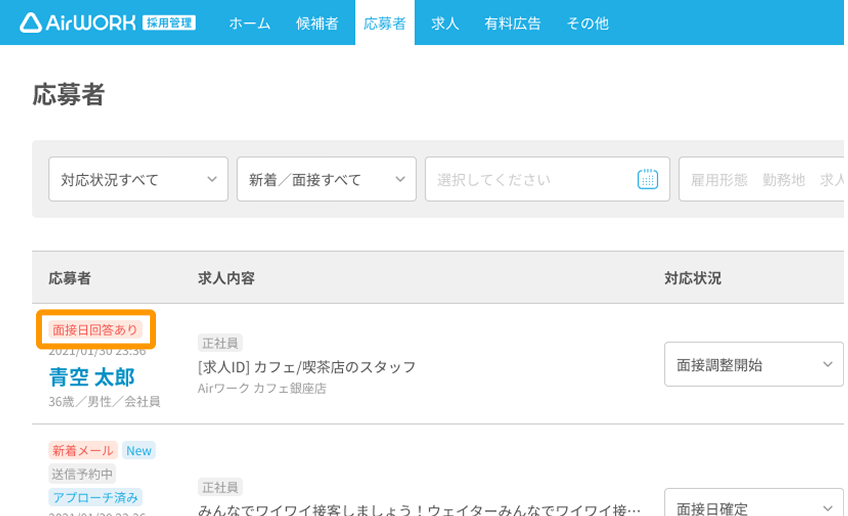Click 正社員 tag in 青空 太郎 row
The image size is (848, 516).
pyautogui.click(x=220, y=342)
